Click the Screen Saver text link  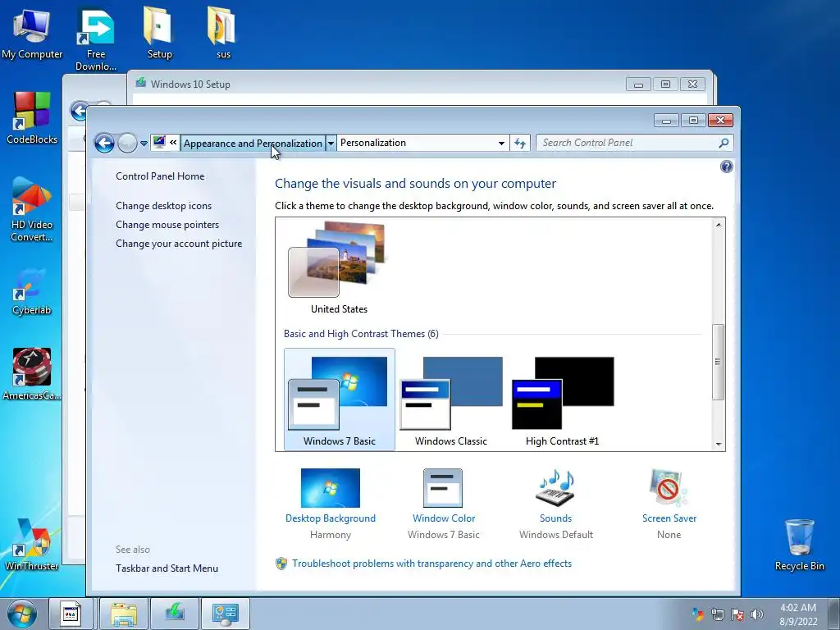tap(669, 518)
